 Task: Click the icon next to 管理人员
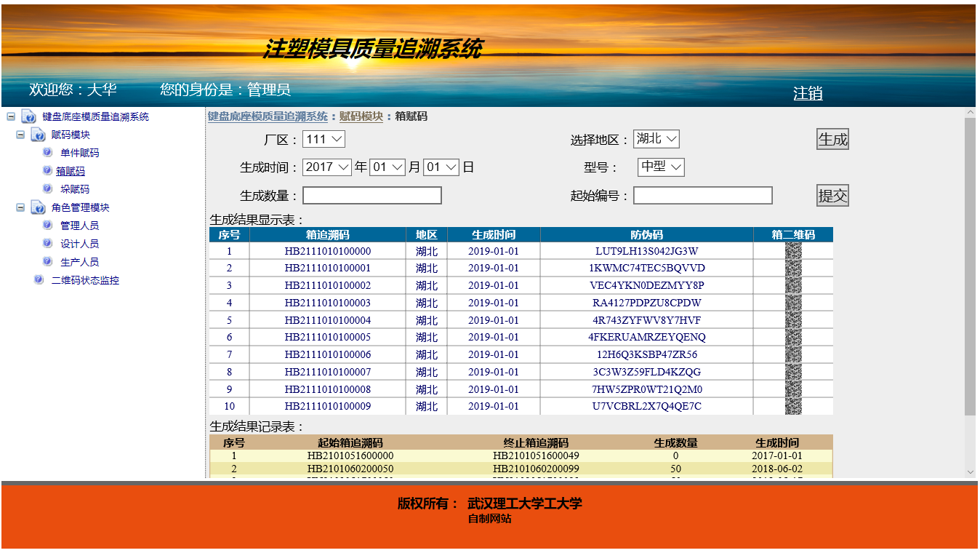(x=48, y=226)
